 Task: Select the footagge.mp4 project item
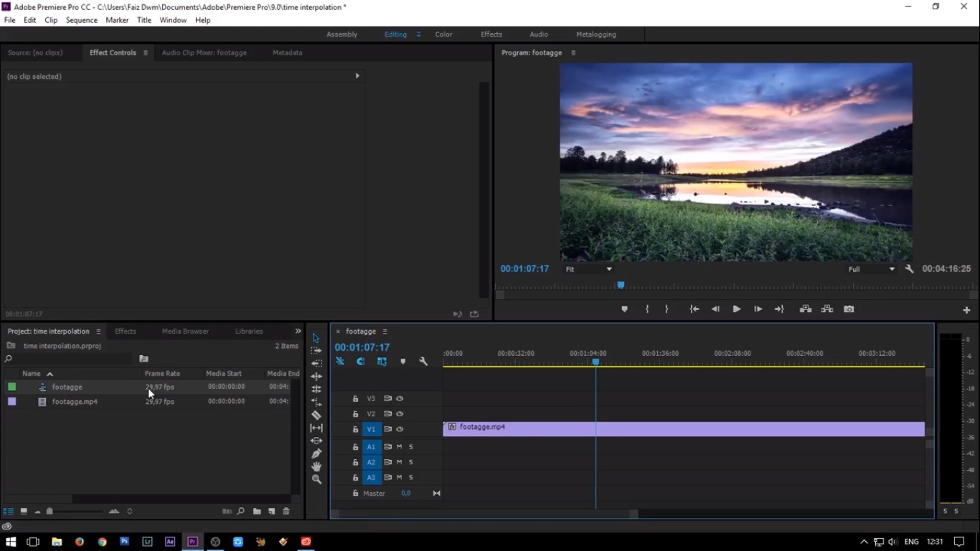tap(75, 402)
